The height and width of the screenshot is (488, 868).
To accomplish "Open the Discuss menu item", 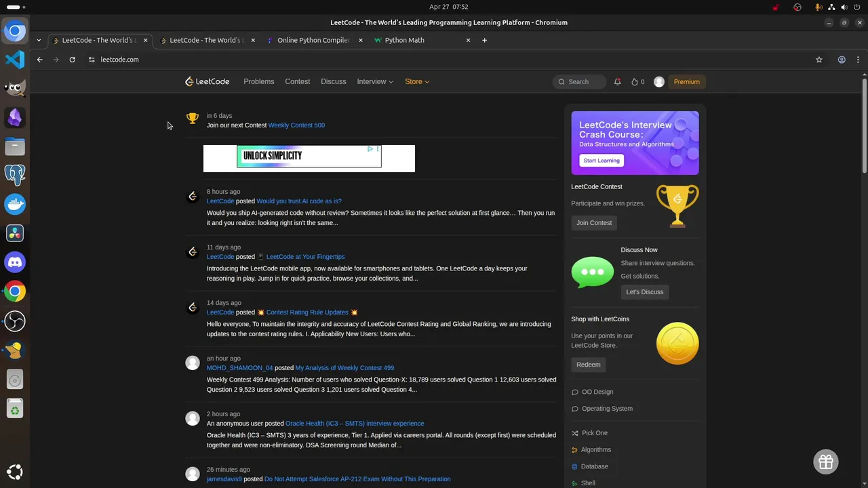I will tap(334, 81).
